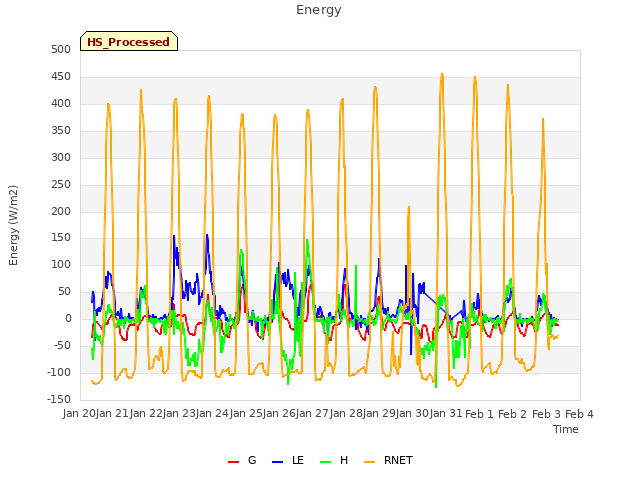The width and height of the screenshot is (640, 480).
Task: Click the 0 y-axis tick label
Action: click(68, 318)
